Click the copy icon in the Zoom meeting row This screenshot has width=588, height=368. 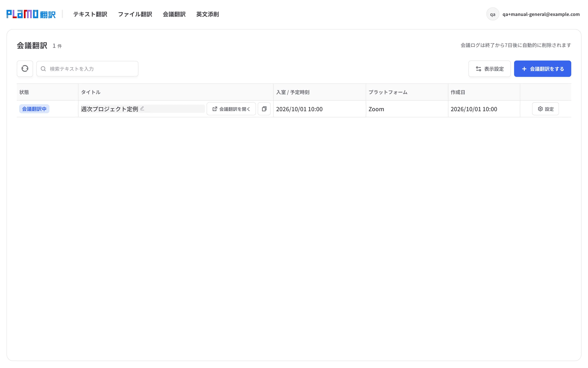(264, 109)
